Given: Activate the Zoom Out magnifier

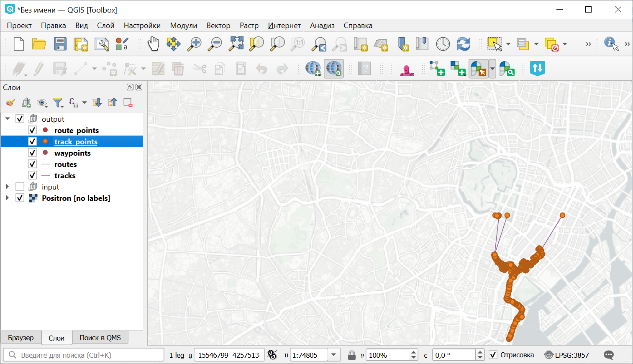Looking at the screenshot, I should pos(215,44).
